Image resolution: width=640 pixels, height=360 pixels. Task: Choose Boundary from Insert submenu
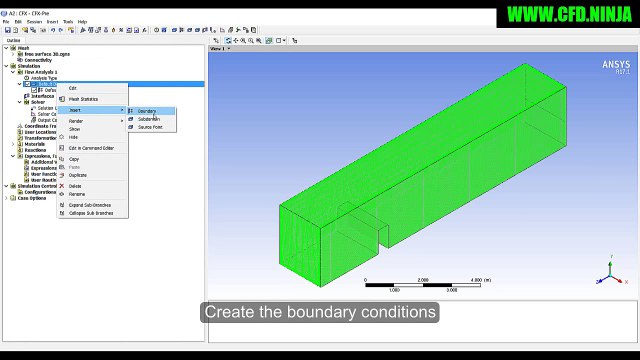pyautogui.click(x=151, y=111)
